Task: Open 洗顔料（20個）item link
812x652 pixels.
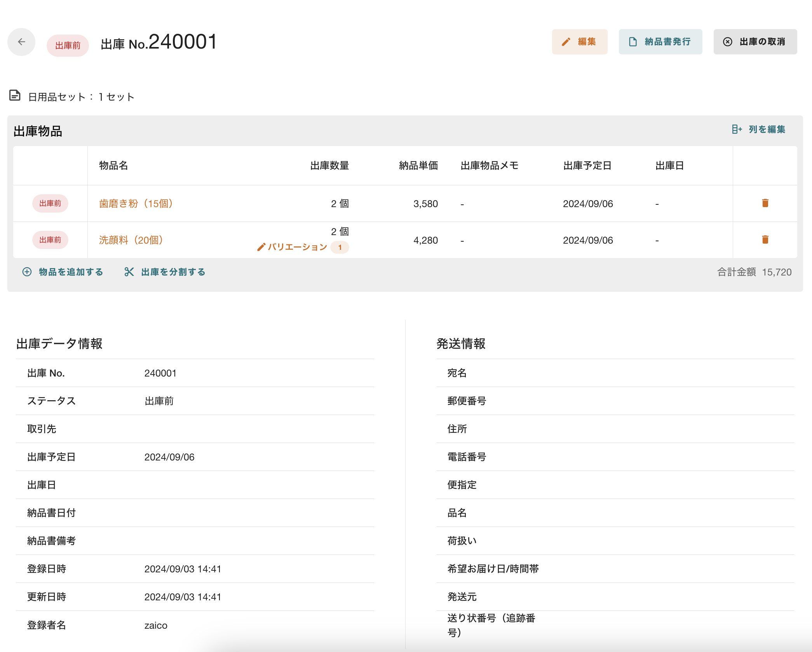Action: [x=131, y=240]
